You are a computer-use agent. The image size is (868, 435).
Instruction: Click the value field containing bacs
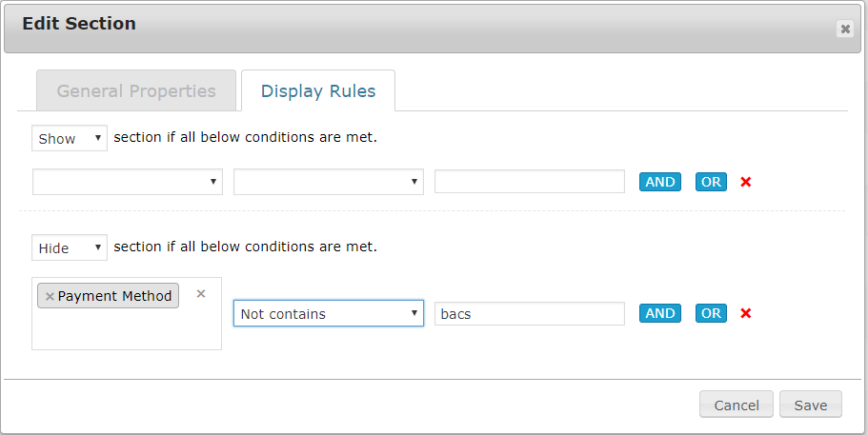530,313
